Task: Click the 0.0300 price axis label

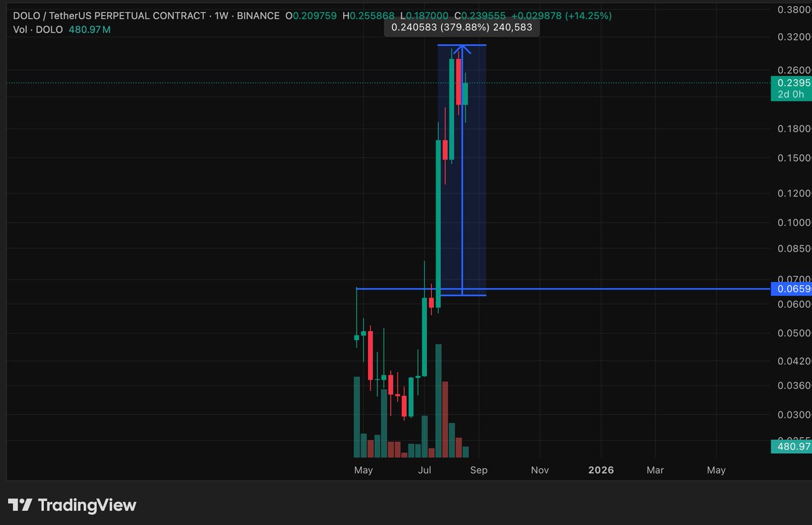Action: [x=794, y=415]
